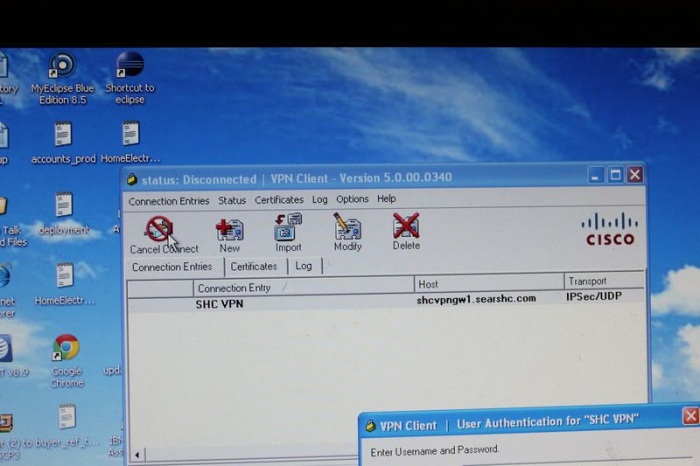The image size is (700, 466).
Task: Create a New connection entry
Action: click(x=229, y=231)
